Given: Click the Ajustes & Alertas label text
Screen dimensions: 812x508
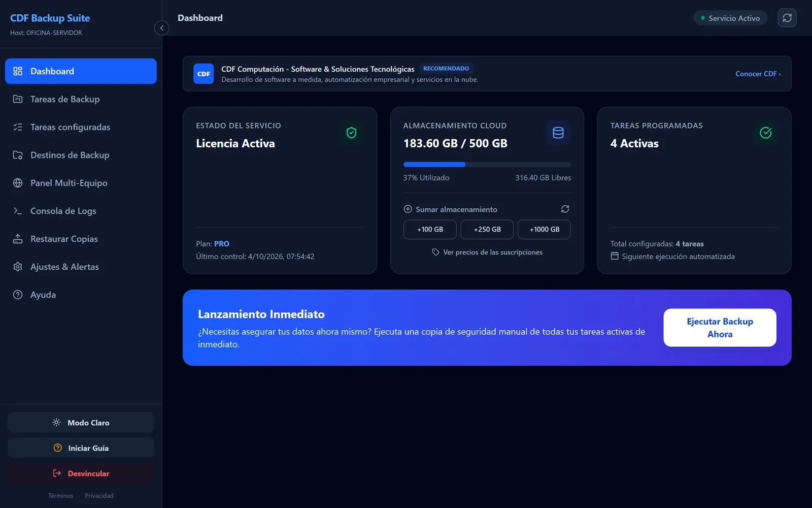Looking at the screenshot, I should (64, 267).
